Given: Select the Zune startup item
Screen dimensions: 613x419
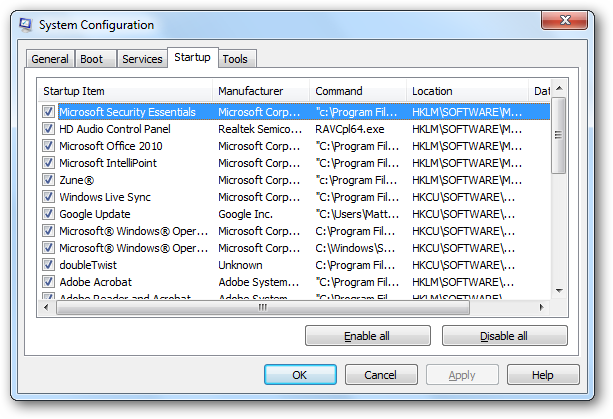Looking at the screenshot, I should tap(77, 180).
